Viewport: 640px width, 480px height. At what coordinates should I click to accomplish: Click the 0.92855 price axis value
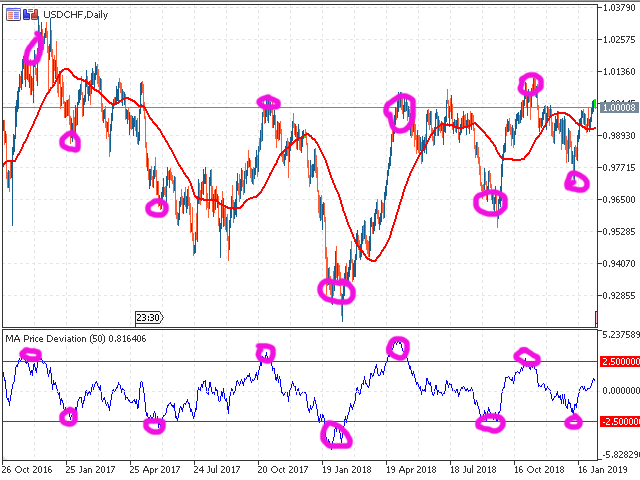(x=620, y=296)
